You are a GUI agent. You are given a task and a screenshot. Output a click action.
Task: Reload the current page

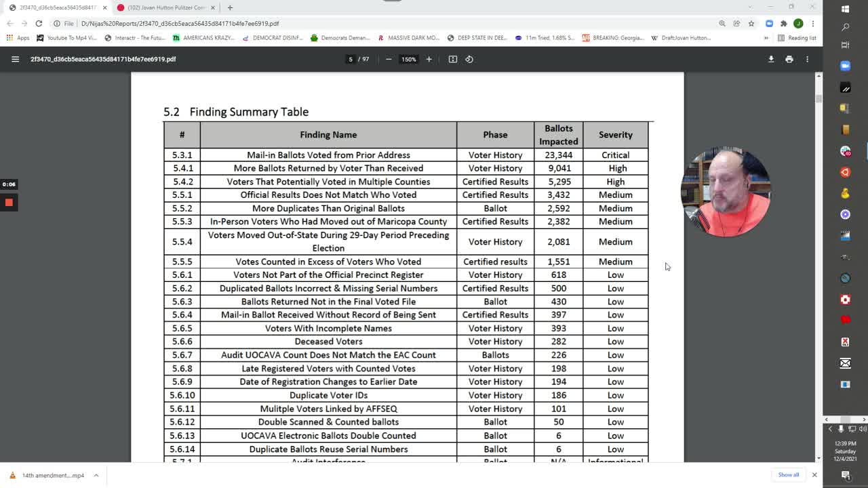39,23
